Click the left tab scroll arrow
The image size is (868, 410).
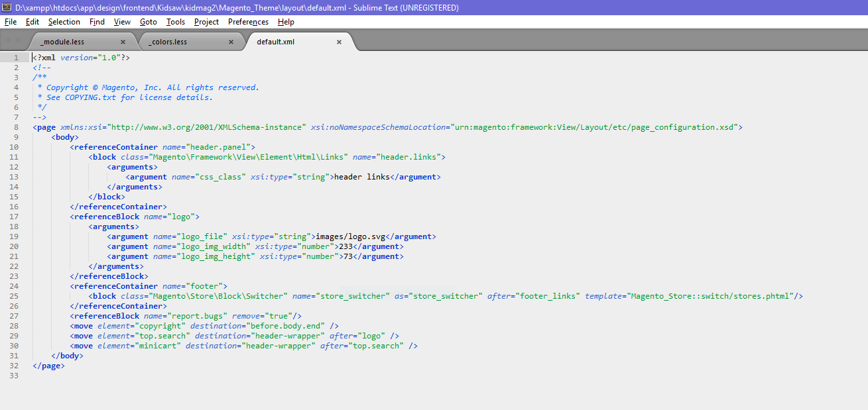[x=8, y=41]
